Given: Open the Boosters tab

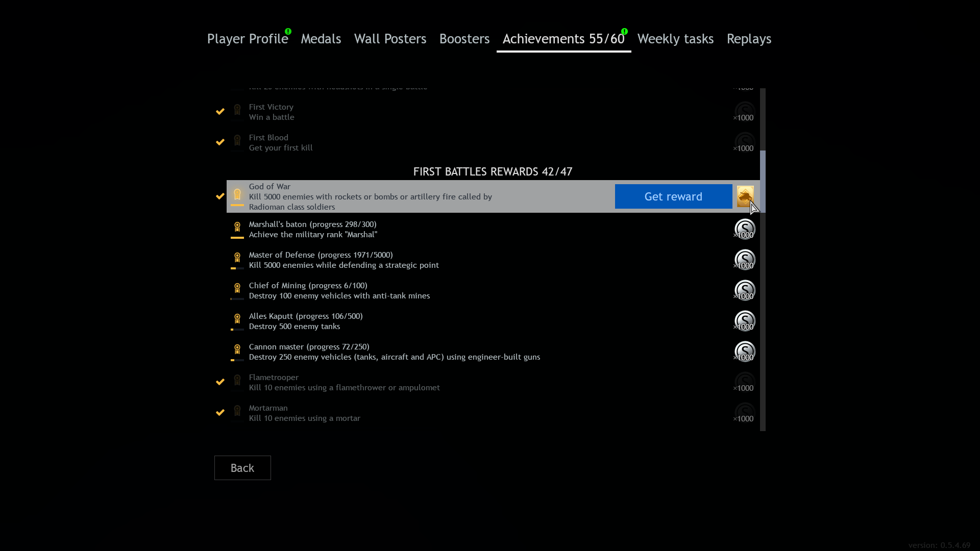Looking at the screenshot, I should tap(464, 39).
